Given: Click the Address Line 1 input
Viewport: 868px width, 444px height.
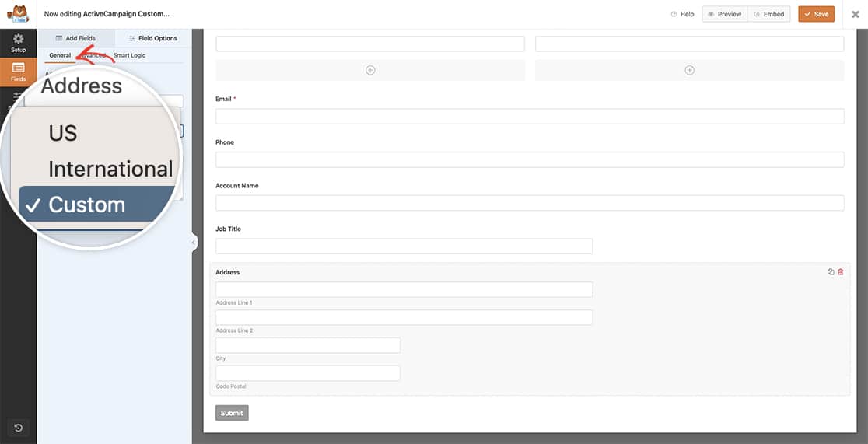Looking at the screenshot, I should point(404,289).
